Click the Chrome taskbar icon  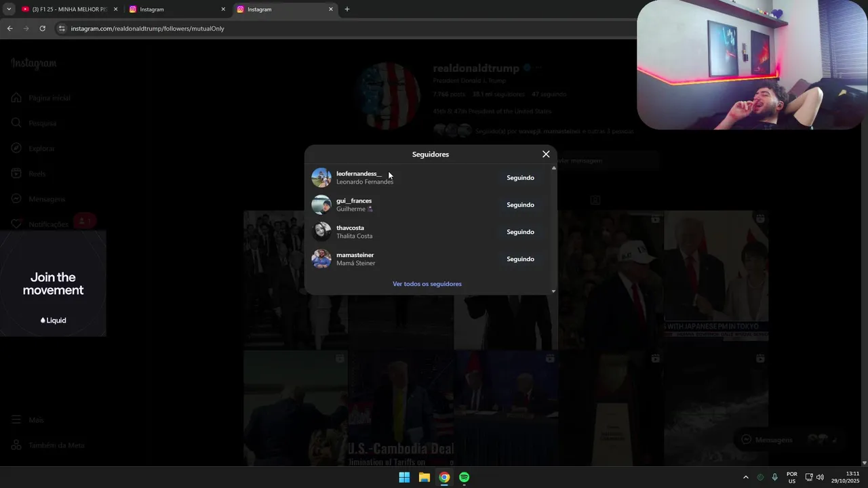pos(444,477)
